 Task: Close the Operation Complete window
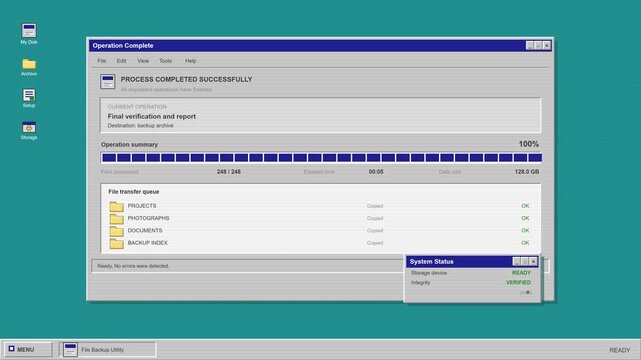click(x=547, y=45)
